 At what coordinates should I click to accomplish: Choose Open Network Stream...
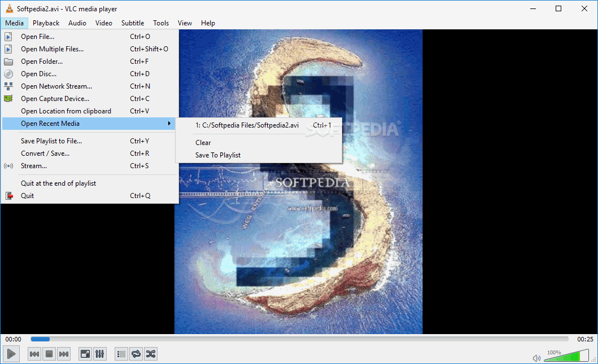90,86
